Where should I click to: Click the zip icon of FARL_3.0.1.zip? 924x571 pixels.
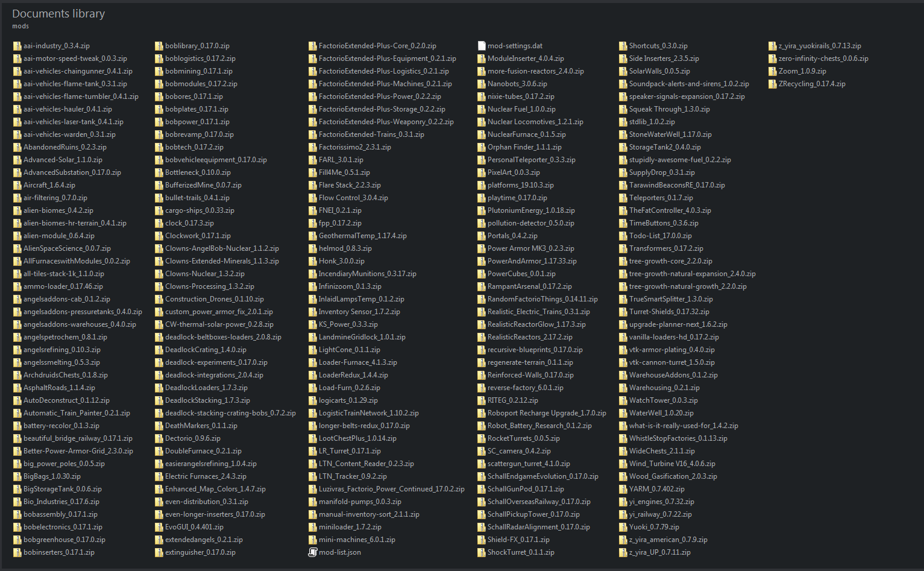(313, 160)
